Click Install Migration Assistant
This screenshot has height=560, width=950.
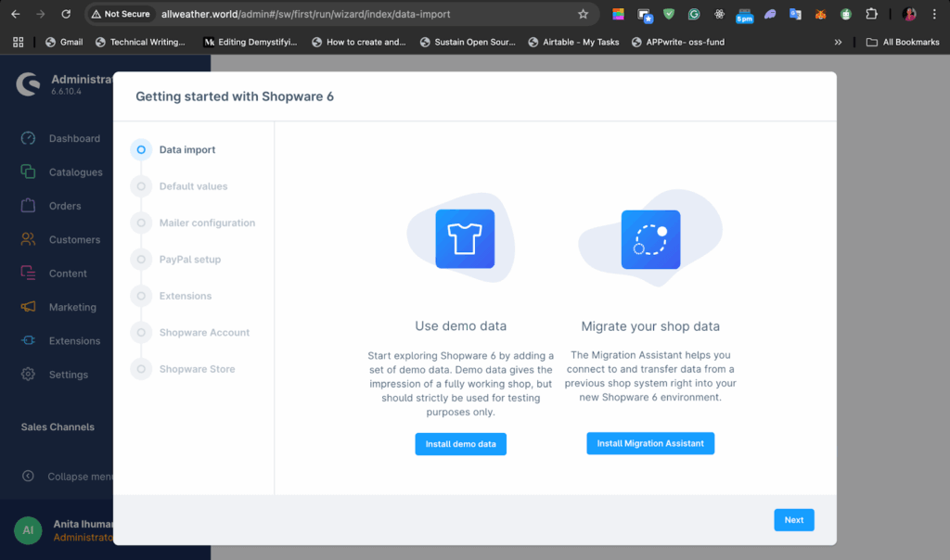click(x=650, y=443)
